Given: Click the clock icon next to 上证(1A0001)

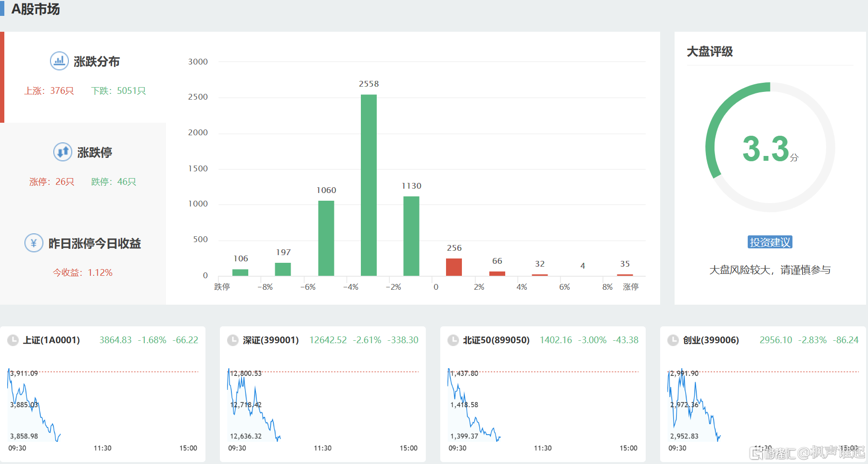Looking at the screenshot, I should pyautogui.click(x=13, y=340).
